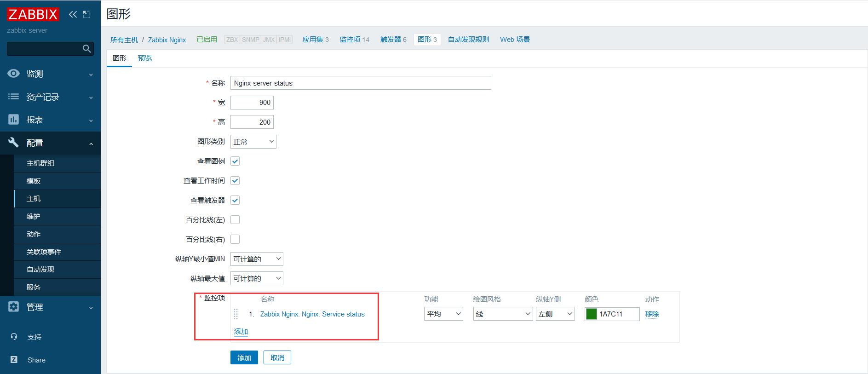Select the 图形 form tab
The width and height of the screenshot is (868, 374).
(120, 58)
